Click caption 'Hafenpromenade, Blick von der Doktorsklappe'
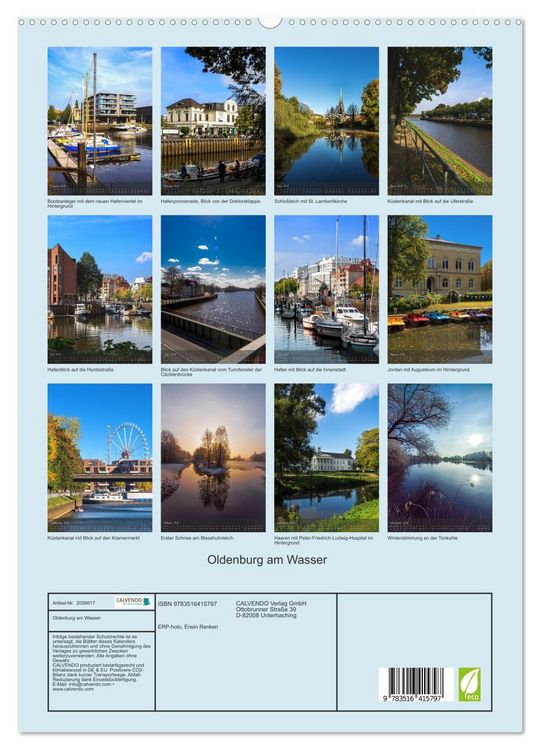The height and width of the screenshot is (750, 540). point(210,201)
